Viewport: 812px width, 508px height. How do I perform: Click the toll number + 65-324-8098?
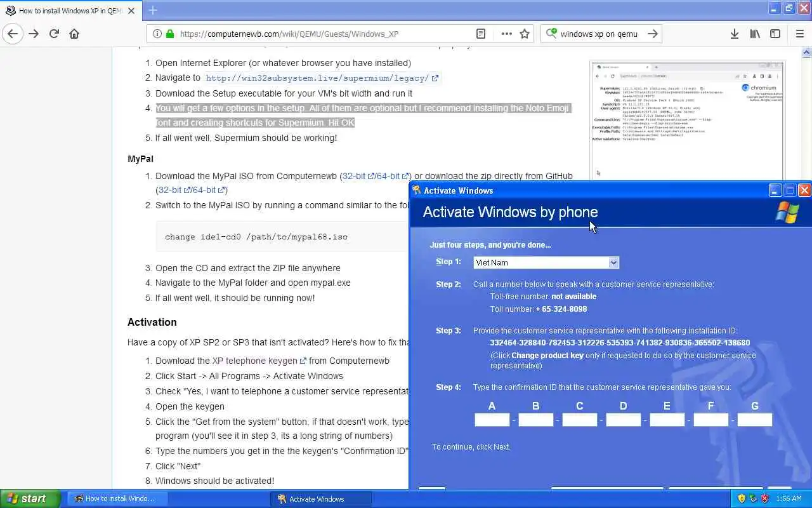pyautogui.click(x=561, y=309)
